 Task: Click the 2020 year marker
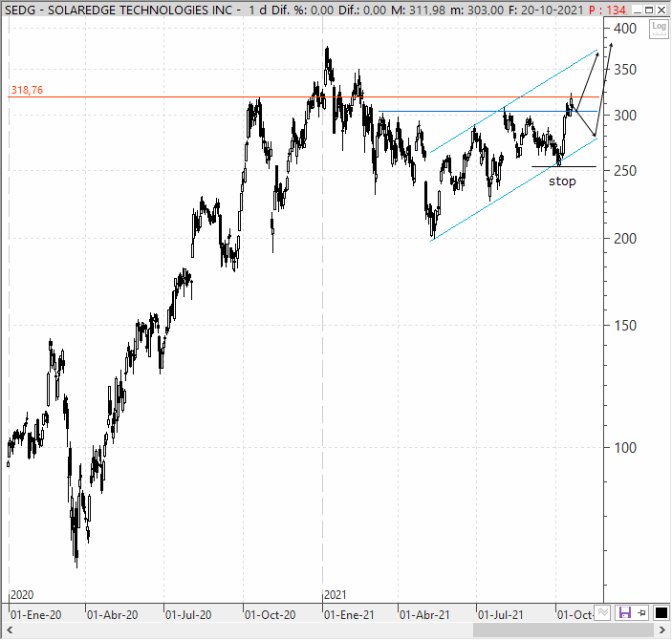[x=22, y=595]
